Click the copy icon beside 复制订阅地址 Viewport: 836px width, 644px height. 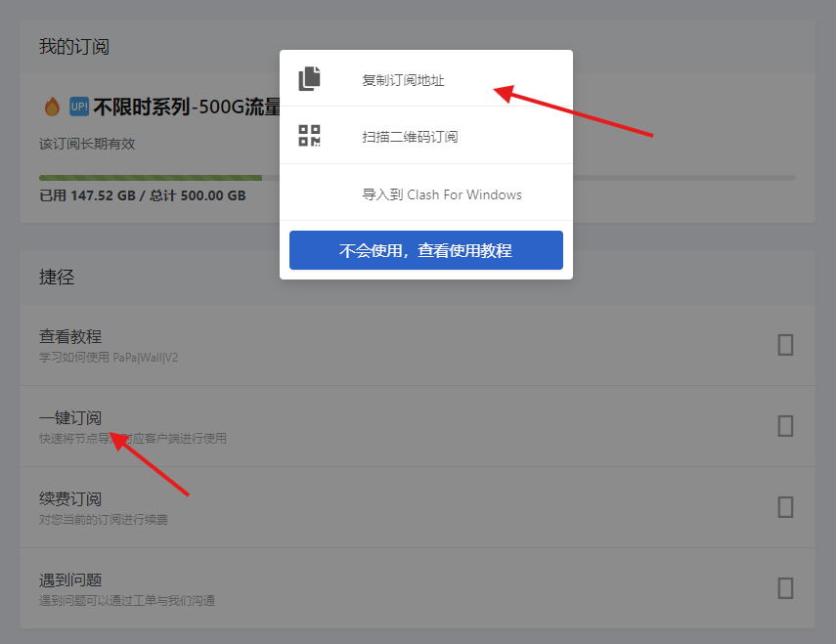click(310, 79)
